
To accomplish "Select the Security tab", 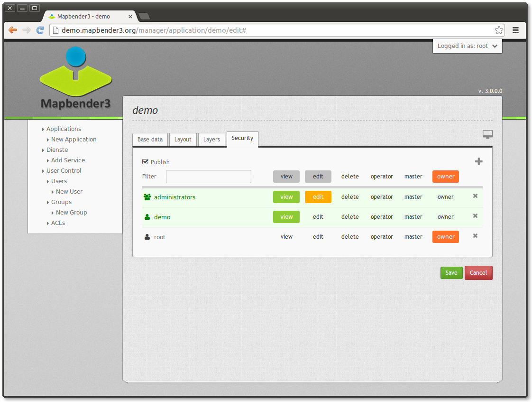I will pos(242,139).
